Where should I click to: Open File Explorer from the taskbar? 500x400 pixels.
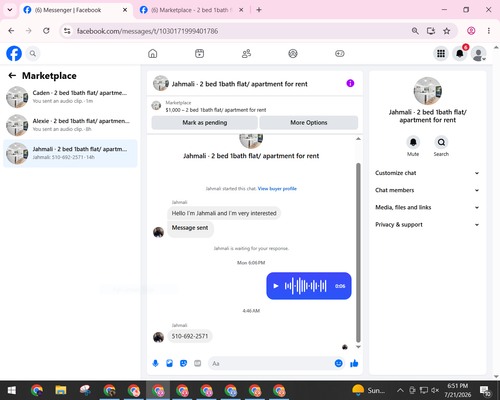[61, 390]
